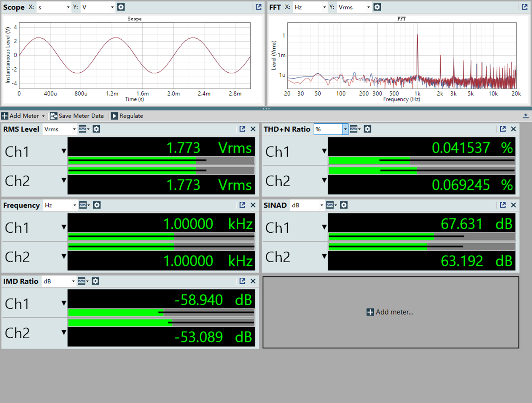
Task: Click Save Meter Data
Action: (x=77, y=116)
